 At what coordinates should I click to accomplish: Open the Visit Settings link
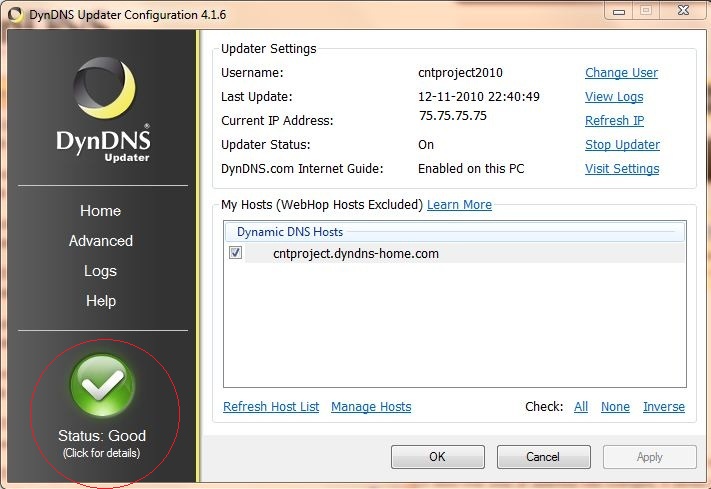pos(622,169)
